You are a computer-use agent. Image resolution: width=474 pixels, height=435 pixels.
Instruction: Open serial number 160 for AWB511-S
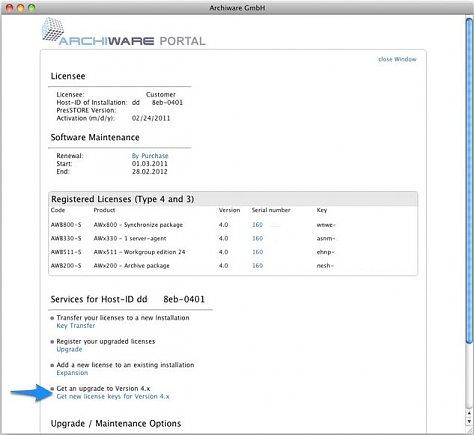(x=257, y=252)
